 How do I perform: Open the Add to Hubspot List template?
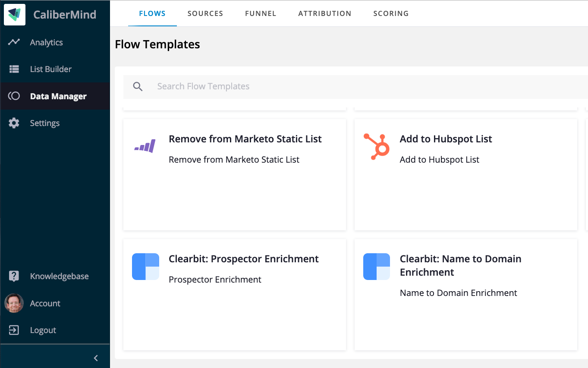(446, 139)
